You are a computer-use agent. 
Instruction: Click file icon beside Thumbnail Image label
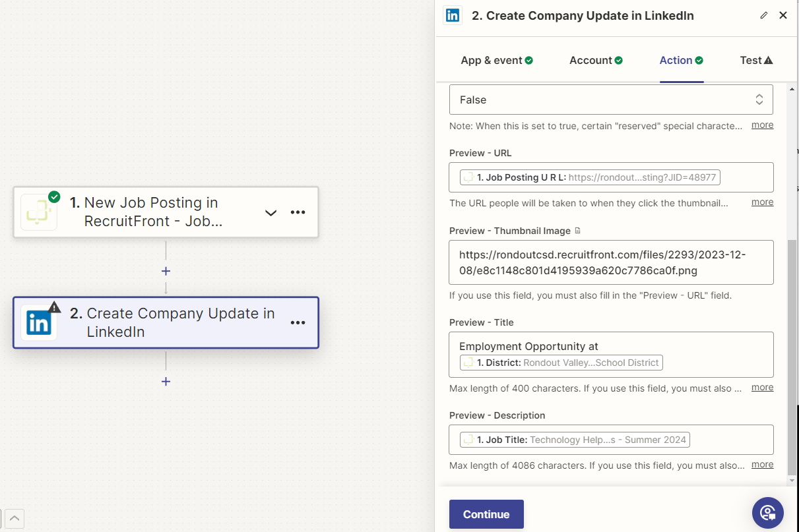tap(578, 231)
